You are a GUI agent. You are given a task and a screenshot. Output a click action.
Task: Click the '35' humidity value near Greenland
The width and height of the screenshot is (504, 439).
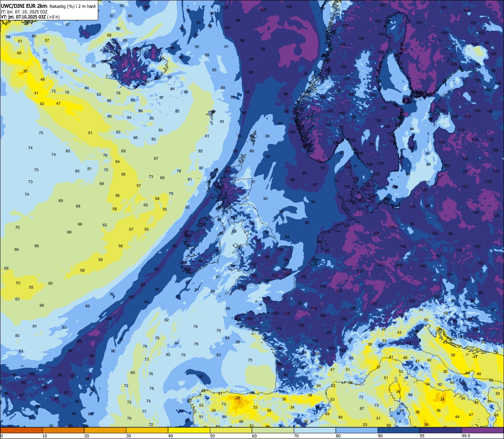tap(25, 71)
